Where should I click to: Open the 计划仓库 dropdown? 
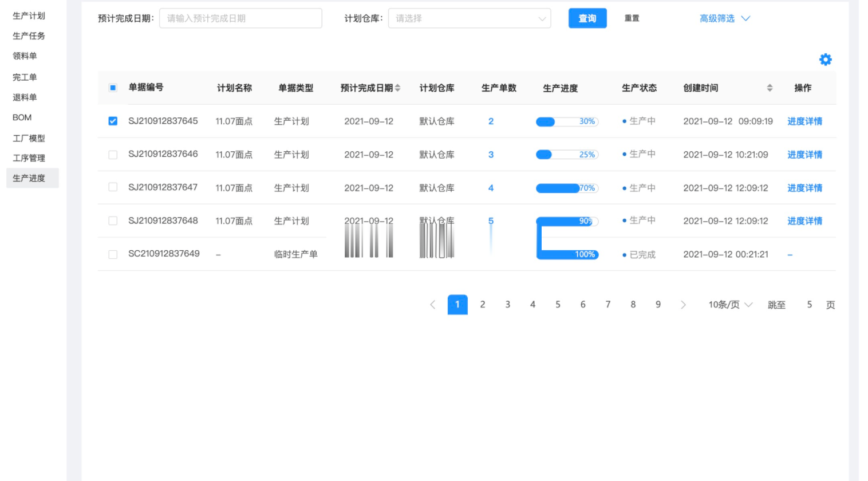coord(469,18)
